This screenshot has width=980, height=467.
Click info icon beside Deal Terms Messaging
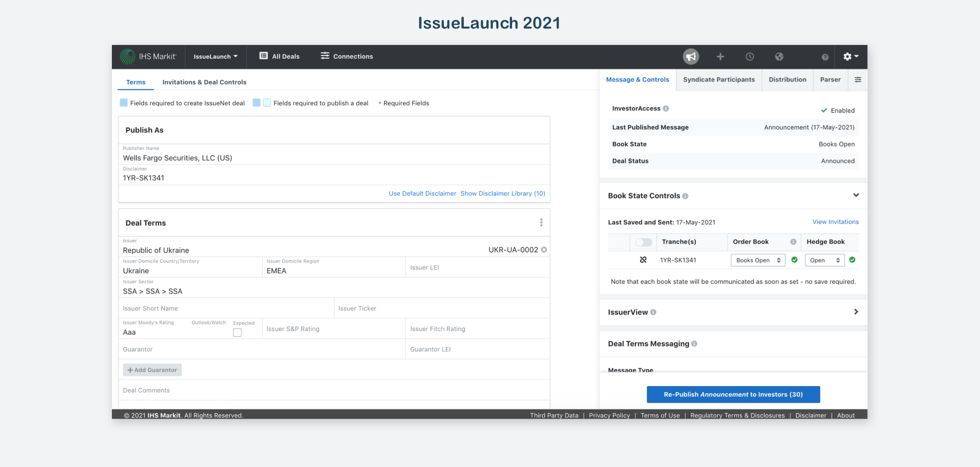[x=694, y=344]
